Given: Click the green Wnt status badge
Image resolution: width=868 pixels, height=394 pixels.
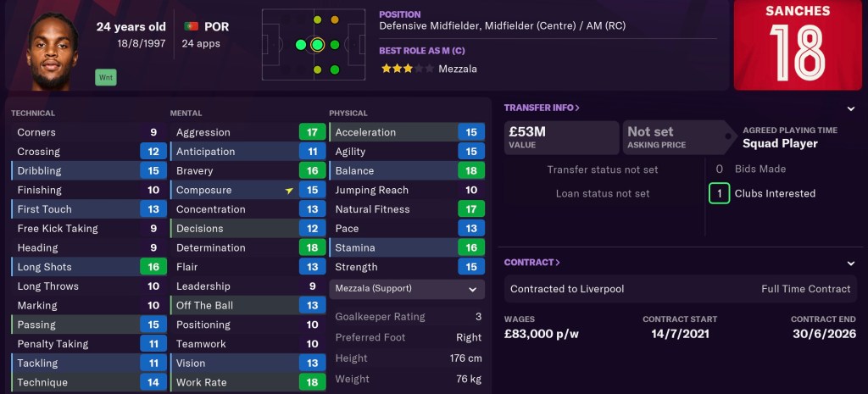Looking at the screenshot, I should pos(106,77).
